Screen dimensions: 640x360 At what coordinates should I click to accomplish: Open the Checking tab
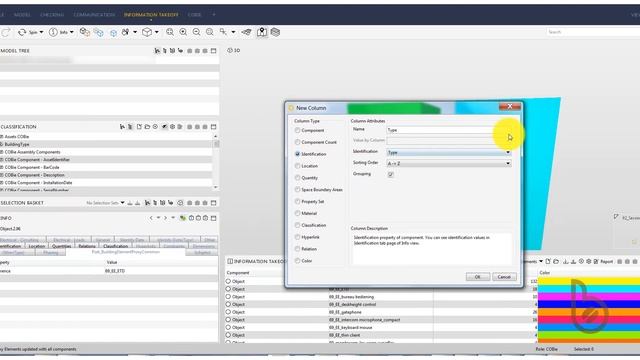tap(52, 15)
